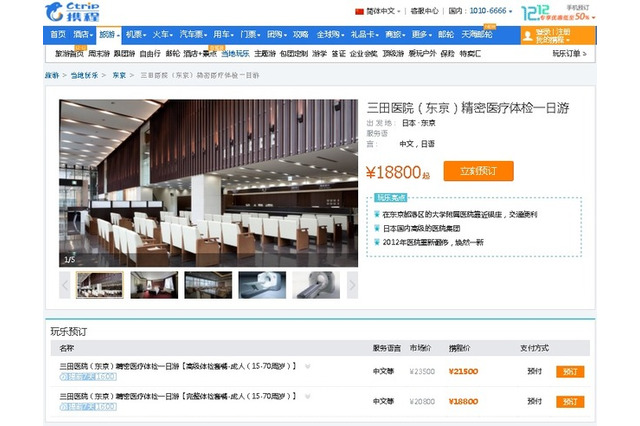This screenshot has width=640, height=426.
Task: Click the orange 立刻预订 book now button
Action: (x=478, y=171)
